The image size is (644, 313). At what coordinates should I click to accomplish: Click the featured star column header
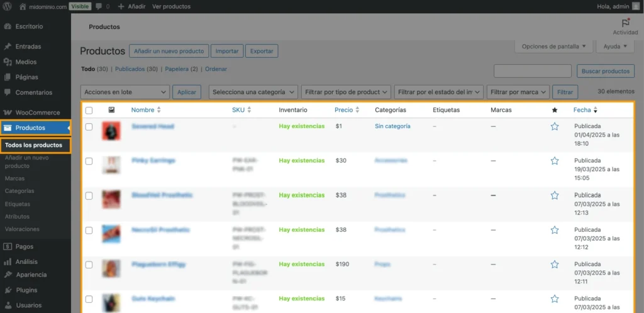tap(555, 110)
